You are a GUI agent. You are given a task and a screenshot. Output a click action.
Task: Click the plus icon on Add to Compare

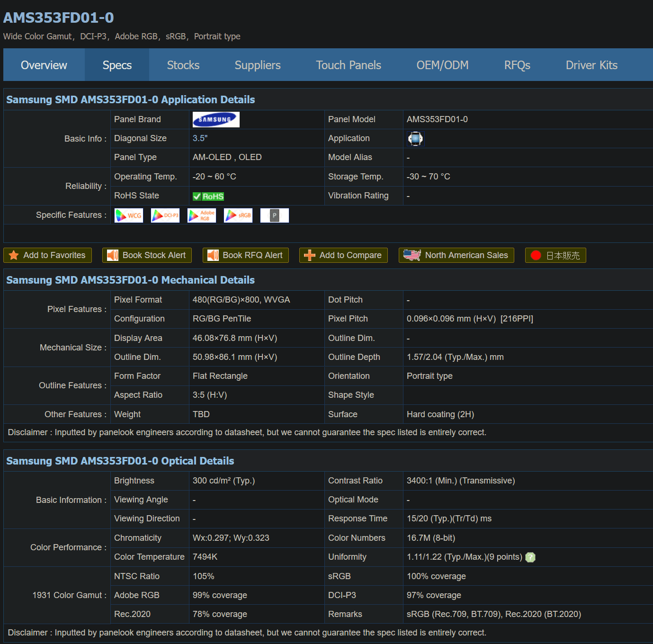click(310, 255)
